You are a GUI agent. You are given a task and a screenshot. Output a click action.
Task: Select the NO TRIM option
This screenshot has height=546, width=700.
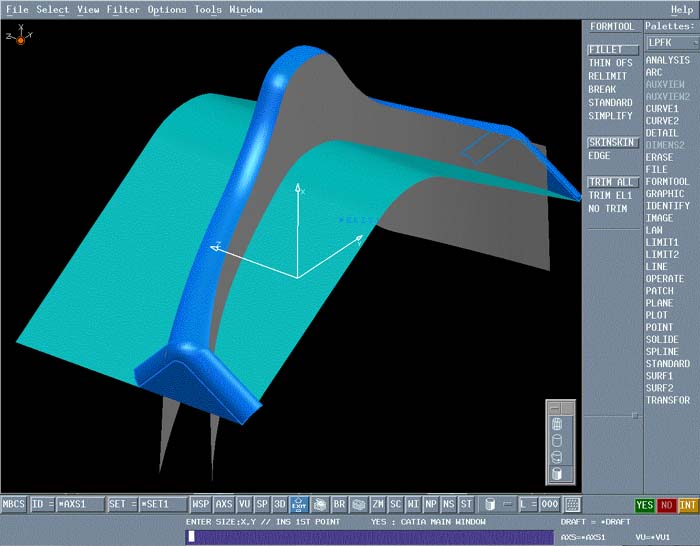[607, 208]
